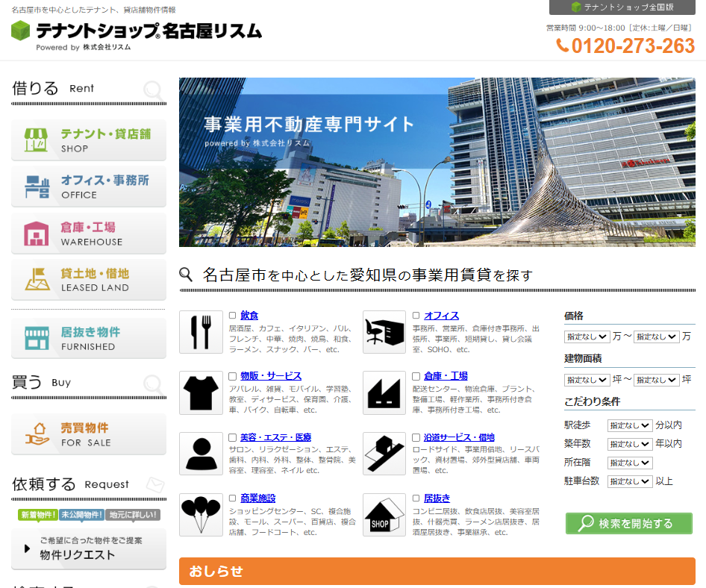Click the person silhouette 美容・エステ・医療 icon
Screen dimensions: 706x588
pos(201,454)
